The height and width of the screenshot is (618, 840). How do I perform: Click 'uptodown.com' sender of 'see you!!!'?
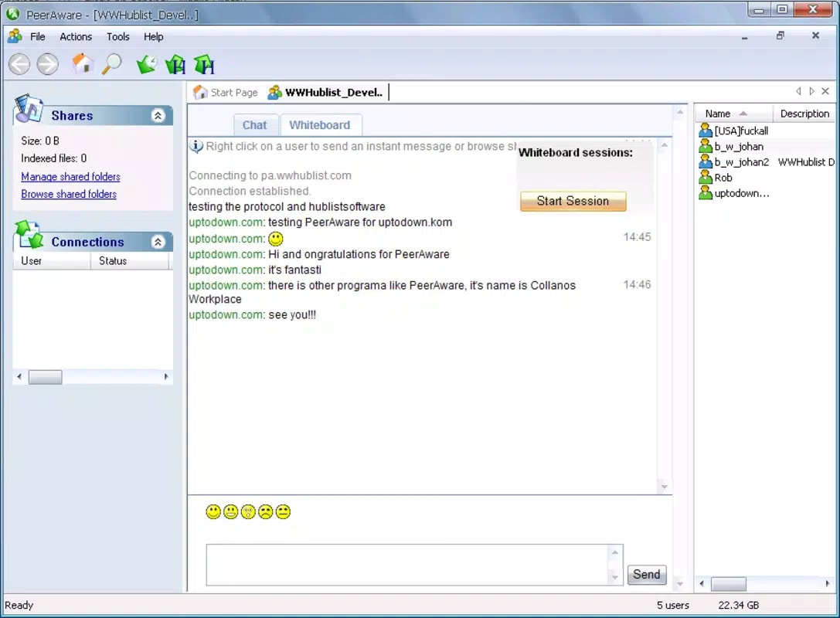[226, 315]
